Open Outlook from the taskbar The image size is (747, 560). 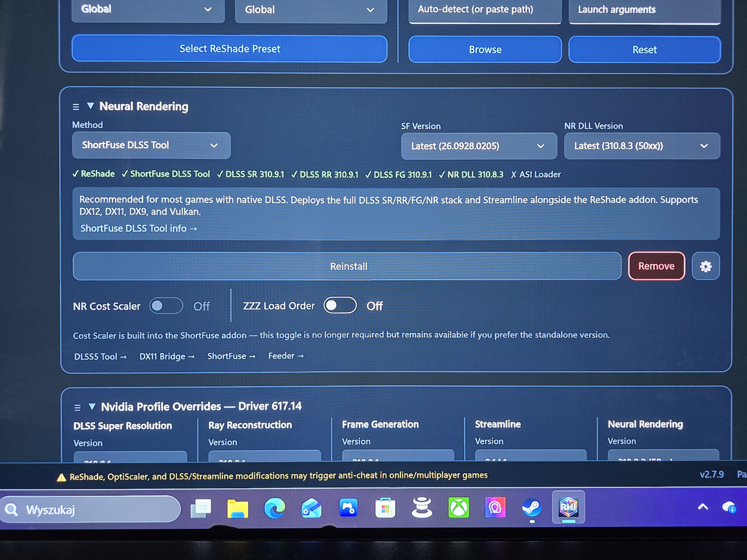[x=311, y=509]
